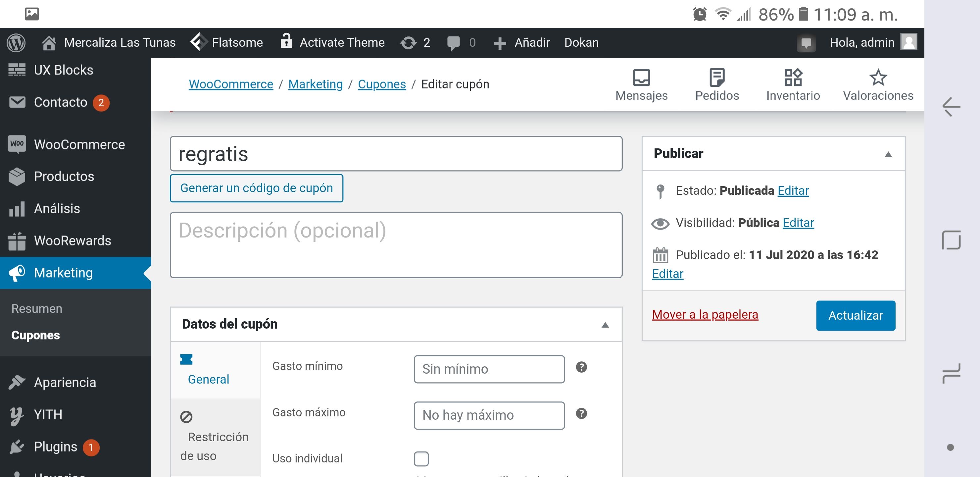Collapse the Datos del cupón panel
This screenshot has width=980, height=477.
click(605, 325)
